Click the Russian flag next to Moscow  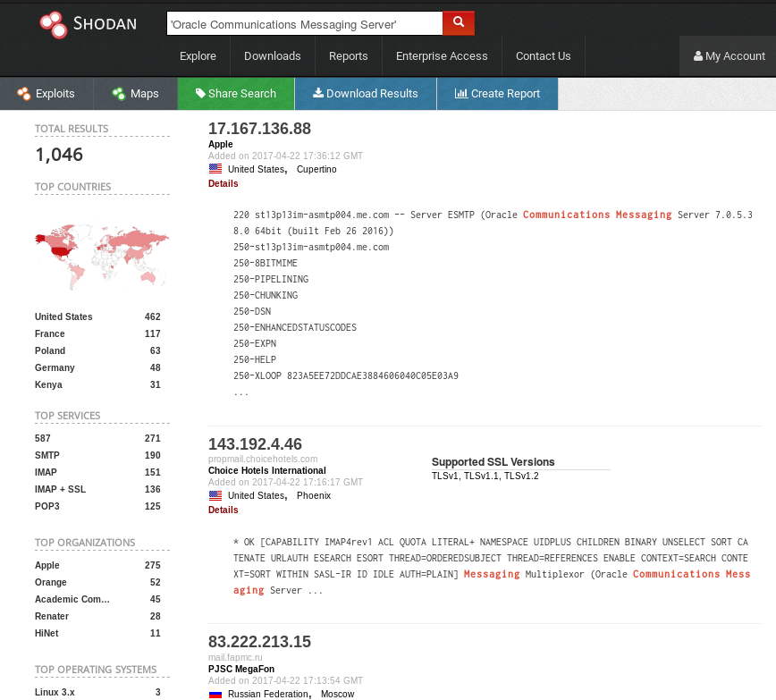pos(215,694)
